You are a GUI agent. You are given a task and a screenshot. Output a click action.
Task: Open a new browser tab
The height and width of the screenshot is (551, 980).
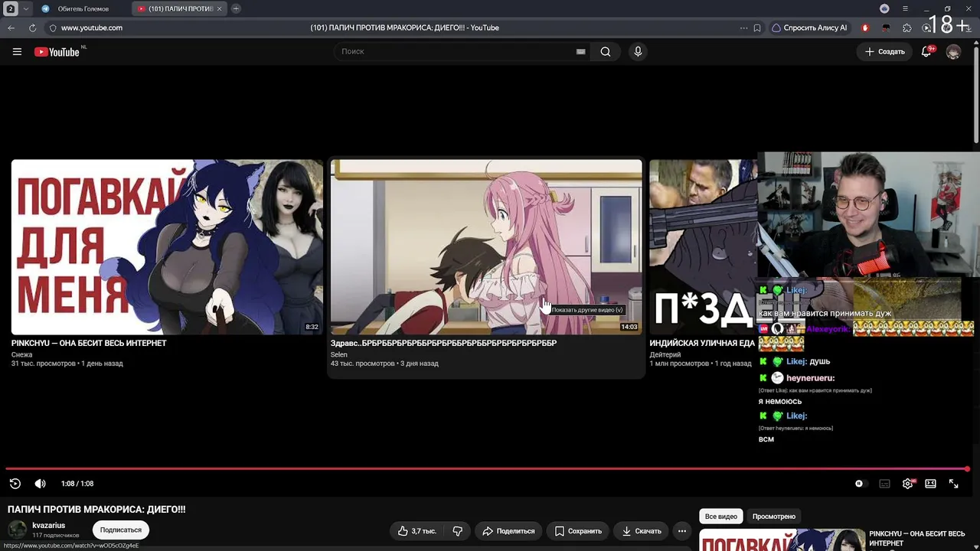236,8
